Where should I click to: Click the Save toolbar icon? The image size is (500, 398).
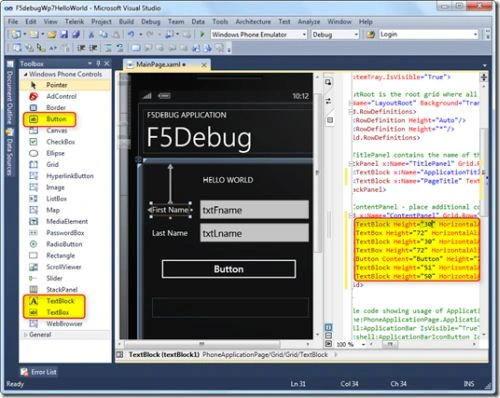(64, 34)
